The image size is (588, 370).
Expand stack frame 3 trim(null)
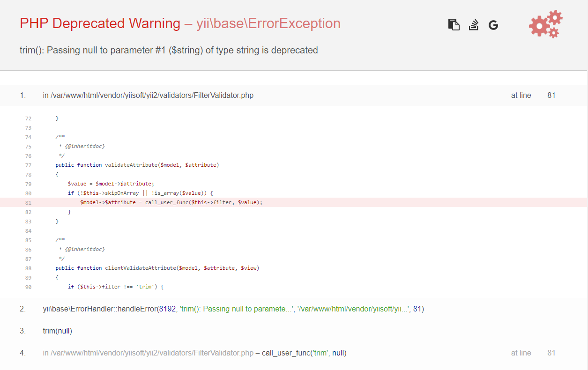[294, 331]
